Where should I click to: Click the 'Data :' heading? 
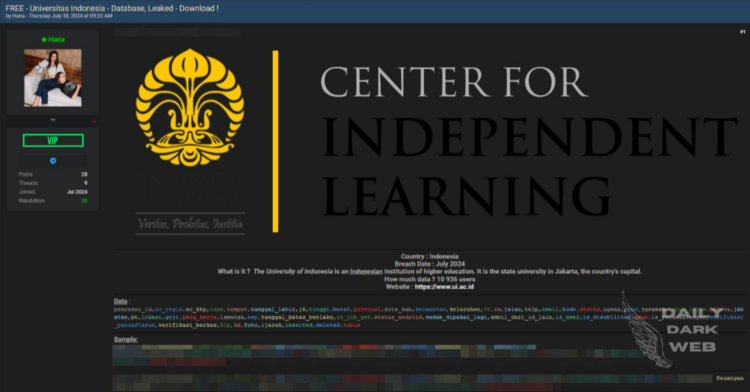point(122,301)
